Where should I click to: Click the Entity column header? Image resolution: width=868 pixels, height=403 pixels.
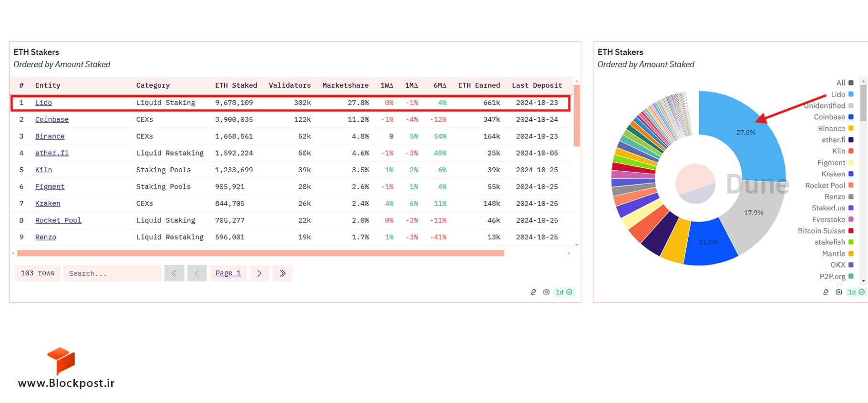(48, 85)
